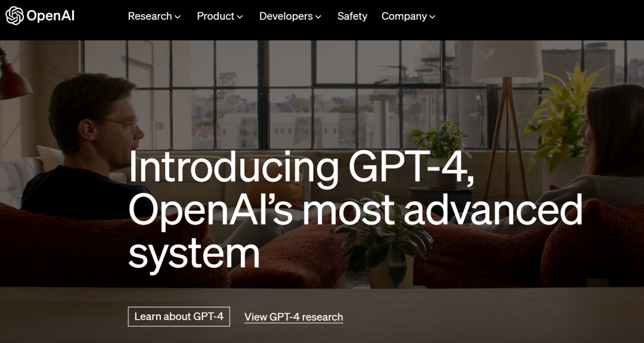Click the OpenAI wordmark text
Image resolution: width=644 pixels, height=343 pixels.
(x=50, y=17)
